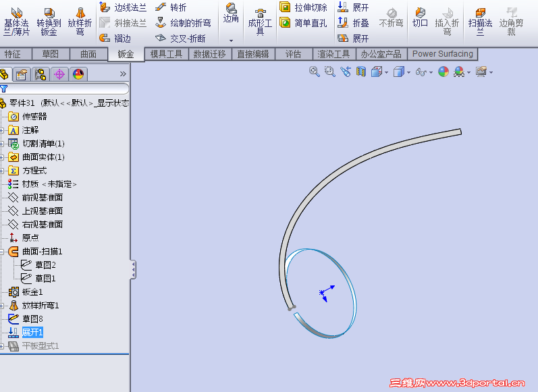538x392 pixels.
Task: Choose the Lofted Bend (放样折弯) tool
Action: point(80,22)
